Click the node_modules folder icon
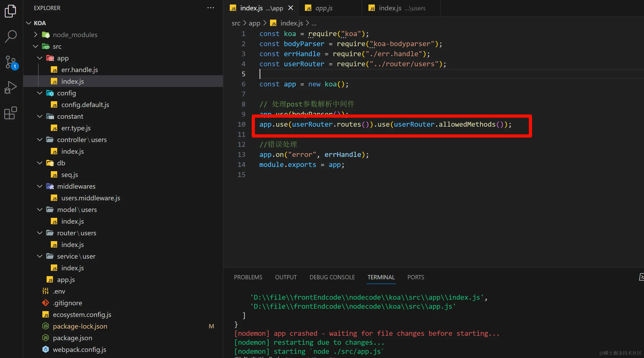This screenshot has height=358, width=644. click(x=46, y=35)
